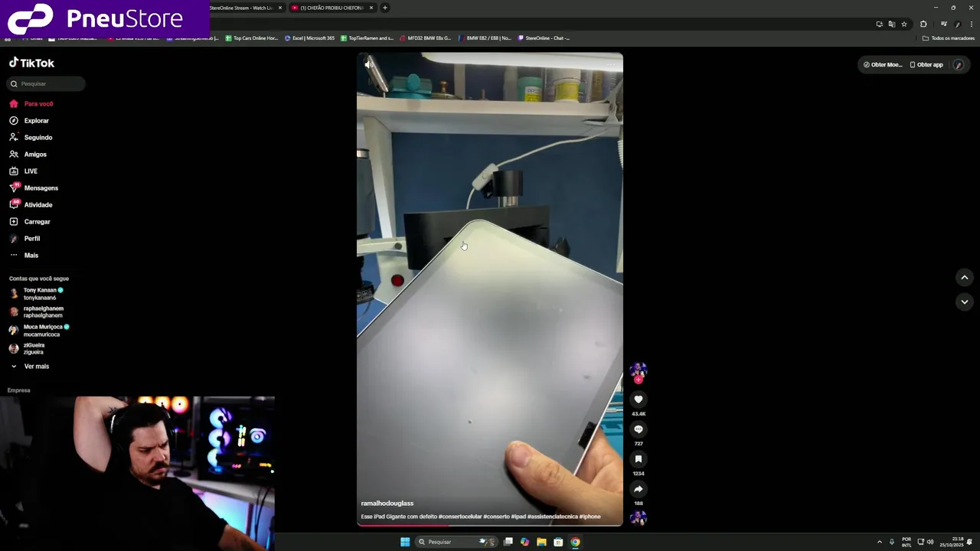This screenshot has height=551, width=980.
Task: Open TopTierRamen bookmark
Action: point(367,38)
